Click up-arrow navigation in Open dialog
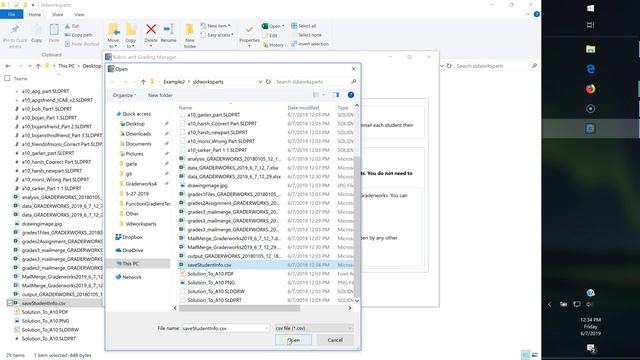Image resolution: width=640 pixels, height=360 pixels. pos(143,82)
